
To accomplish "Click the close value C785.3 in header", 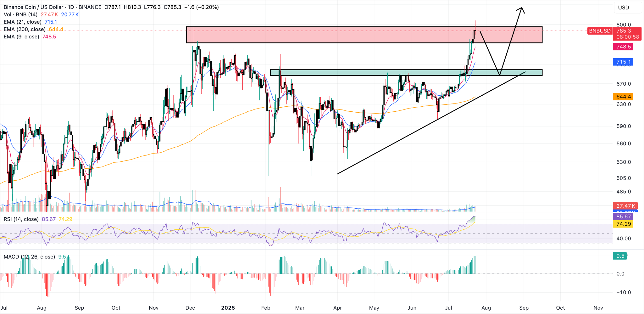I will pos(172,7).
